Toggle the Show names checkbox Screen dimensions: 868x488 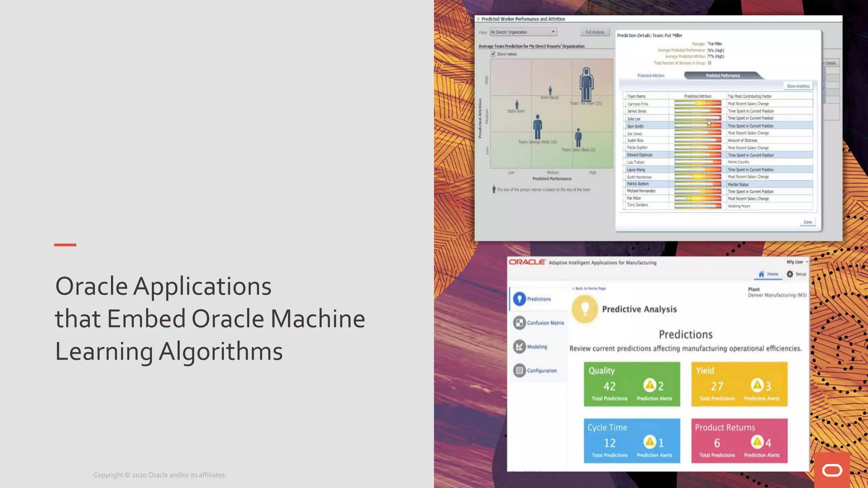493,54
